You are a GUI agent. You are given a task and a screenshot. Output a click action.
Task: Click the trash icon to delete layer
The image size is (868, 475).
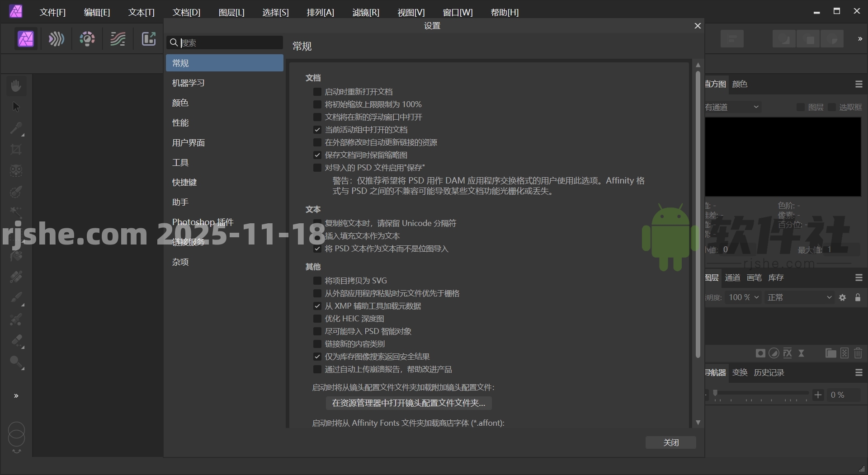[858, 353]
